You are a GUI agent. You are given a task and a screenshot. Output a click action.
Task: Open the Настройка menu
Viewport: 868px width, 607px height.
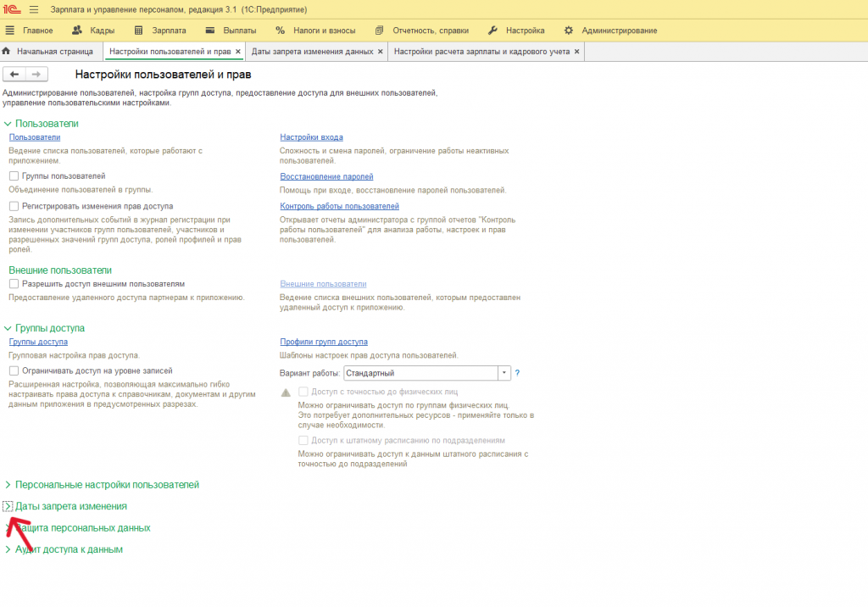516,31
